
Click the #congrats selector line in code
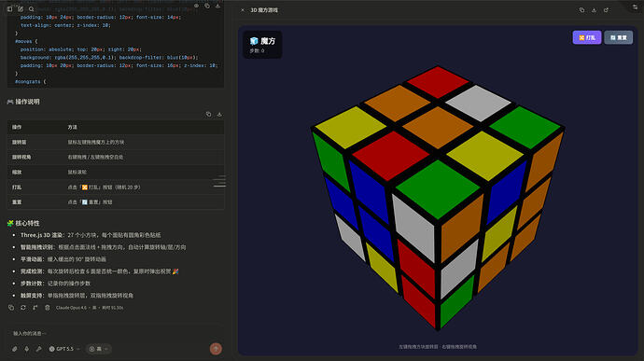coord(31,82)
